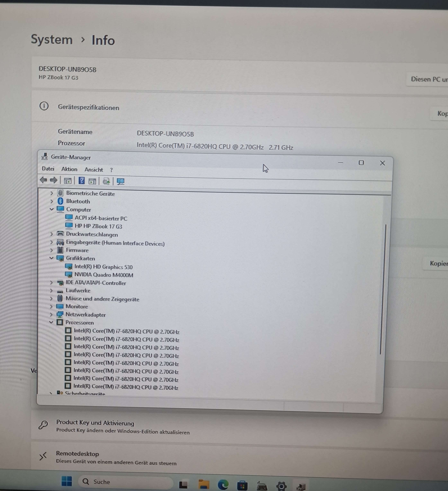Open the Datei menu
Screen dimensions: 448x491
tap(48, 168)
